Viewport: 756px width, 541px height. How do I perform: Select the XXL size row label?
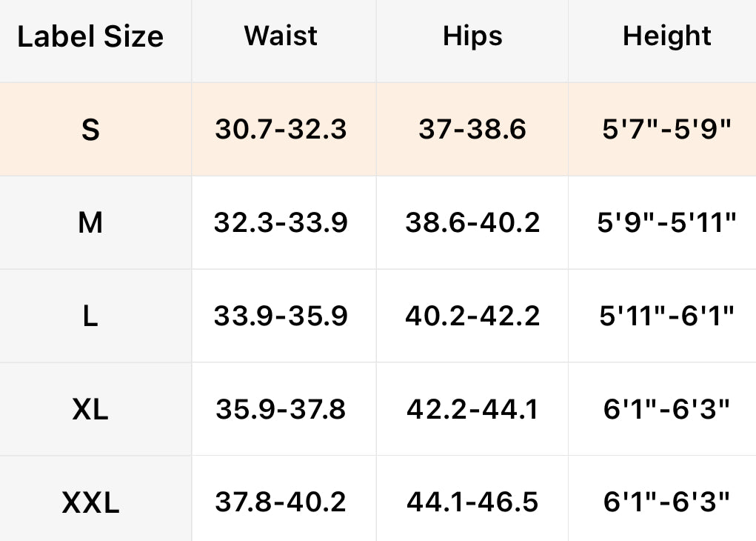(x=90, y=502)
